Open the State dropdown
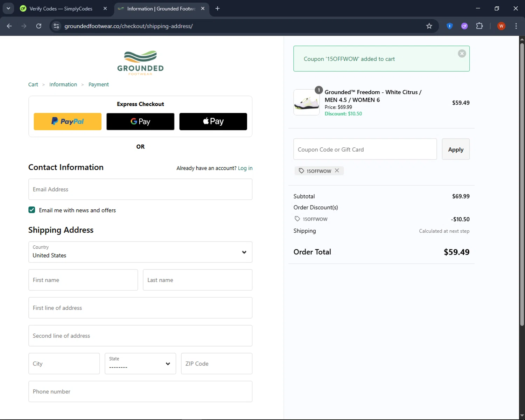This screenshot has height=420, width=525. click(140, 364)
